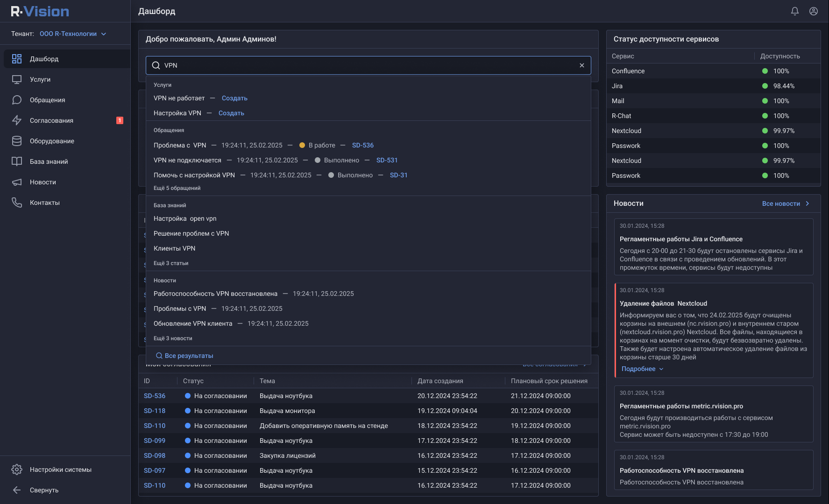Screen dimensions: 829x504
Task: Select article Клиенты VPN
Action: click(175, 248)
